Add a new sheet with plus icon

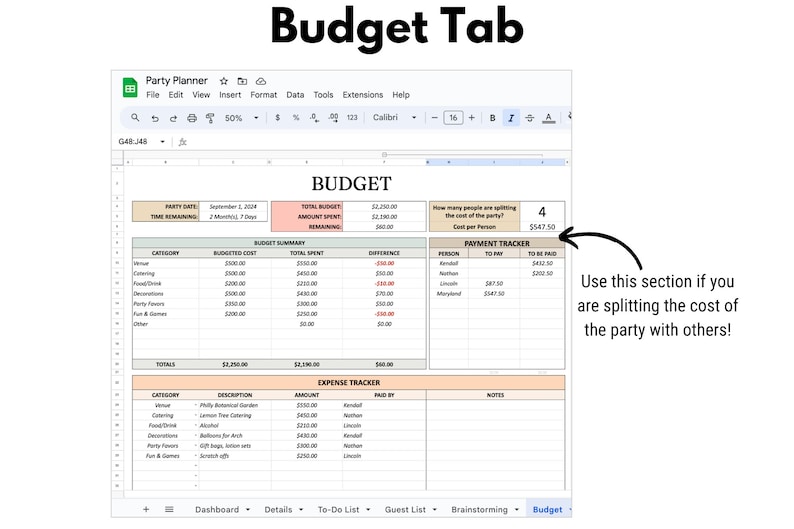[146, 509]
